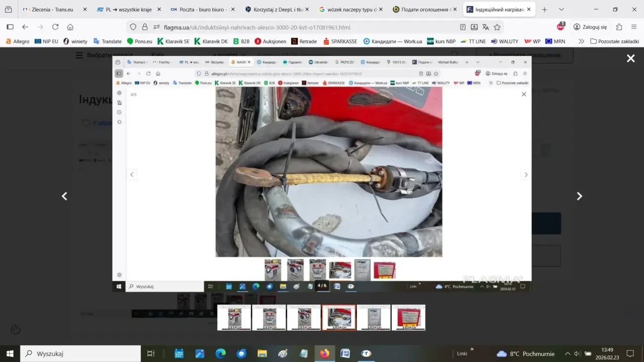Open TeamViewer from the taskbar
Screen dimensions: 644x362
[x=366, y=354]
